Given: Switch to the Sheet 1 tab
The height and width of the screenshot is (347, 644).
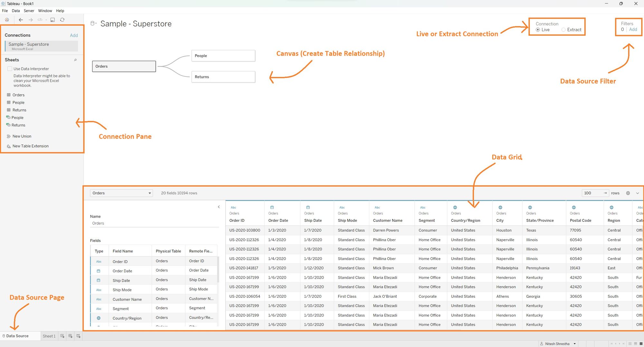Looking at the screenshot, I should point(49,336).
